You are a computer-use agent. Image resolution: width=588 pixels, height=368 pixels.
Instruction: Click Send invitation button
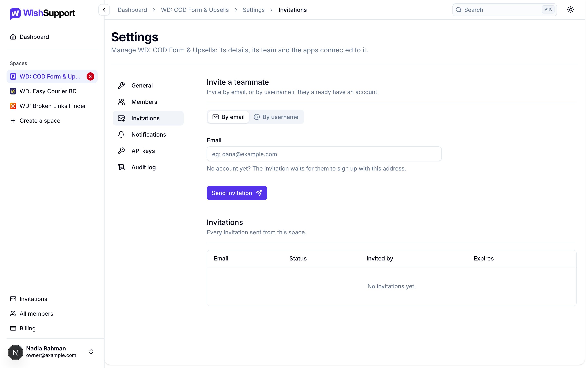[237, 193]
